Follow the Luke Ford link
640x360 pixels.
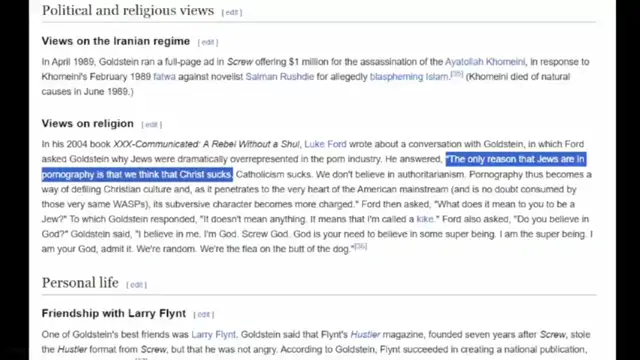325,144
